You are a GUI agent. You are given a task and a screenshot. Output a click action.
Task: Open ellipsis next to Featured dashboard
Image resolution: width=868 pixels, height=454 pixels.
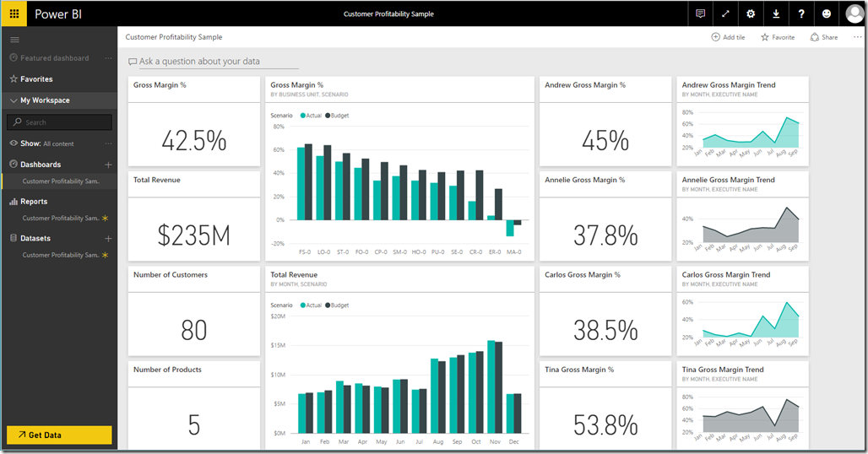(x=108, y=58)
